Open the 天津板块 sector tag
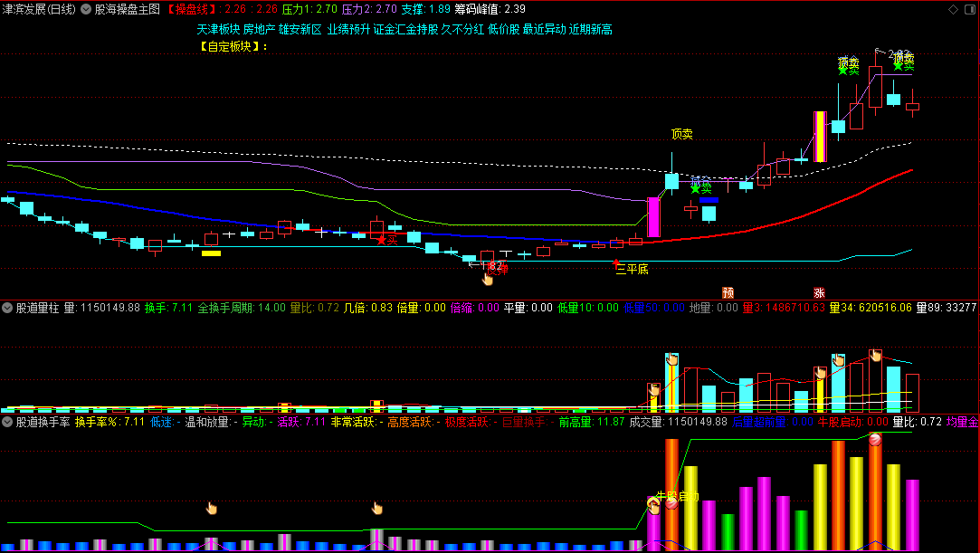Image resolution: width=980 pixels, height=553 pixels. 218,29
